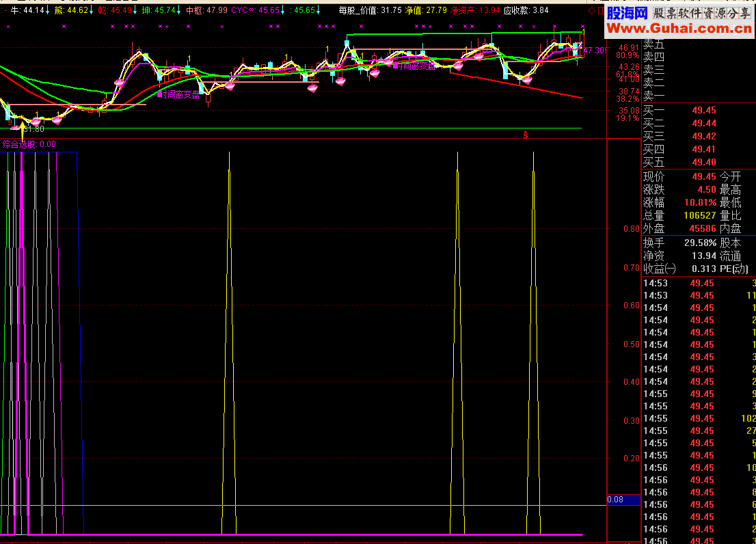This screenshot has height=544, width=756.
Task: Click the yellow up-arrow signal near 31.80
Action: (x=22, y=131)
